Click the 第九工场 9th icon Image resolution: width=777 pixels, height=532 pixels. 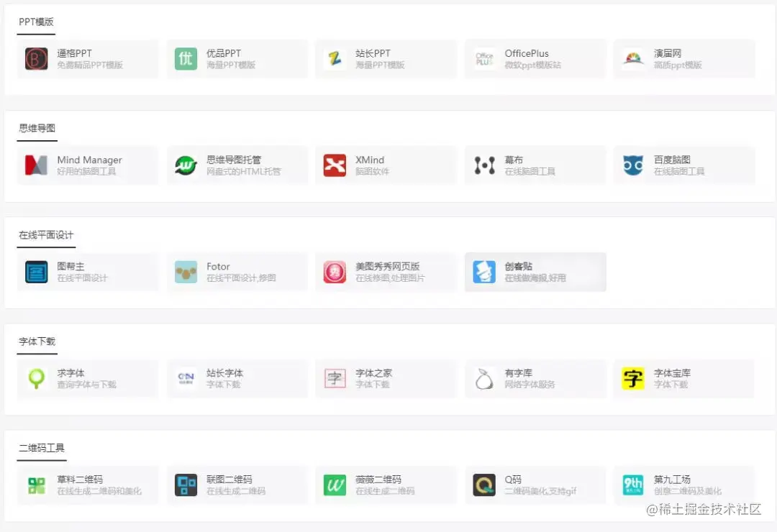tap(633, 485)
